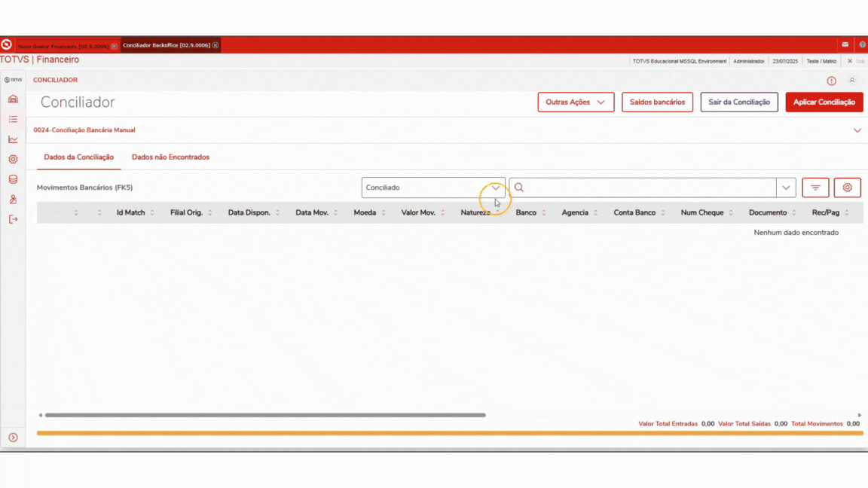Sort by Documento column arrows
Screen dimensions: 868x488
[x=794, y=212]
